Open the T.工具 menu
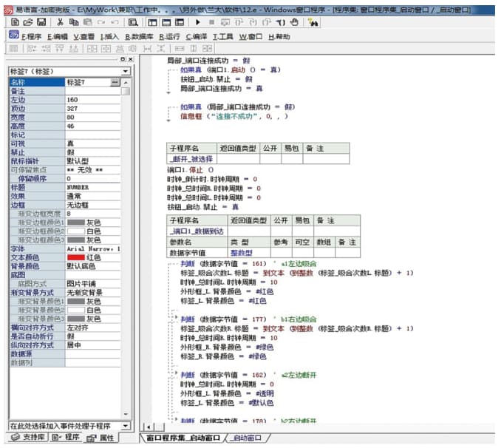 click(x=223, y=37)
